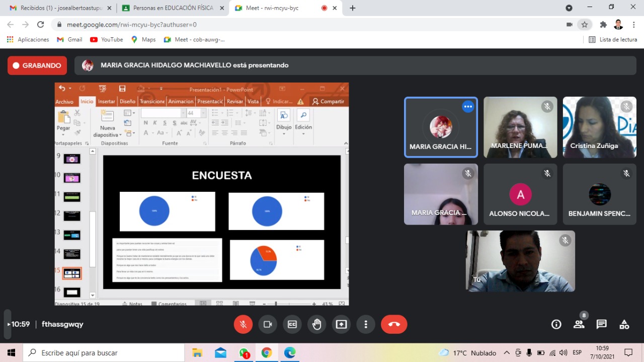Bookmark this page with star icon
Viewport: 644px width, 362px height.
click(x=584, y=25)
